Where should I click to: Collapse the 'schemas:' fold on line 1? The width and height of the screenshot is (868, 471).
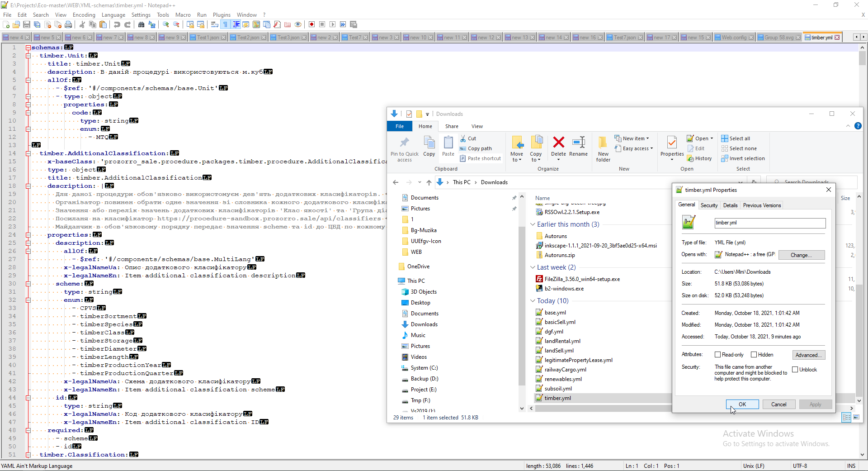tap(28, 48)
